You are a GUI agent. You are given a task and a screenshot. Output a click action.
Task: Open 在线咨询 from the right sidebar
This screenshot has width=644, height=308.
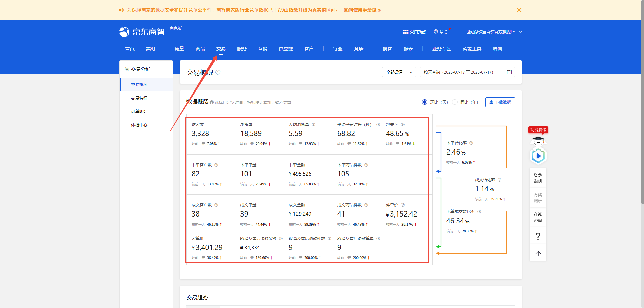(538, 217)
